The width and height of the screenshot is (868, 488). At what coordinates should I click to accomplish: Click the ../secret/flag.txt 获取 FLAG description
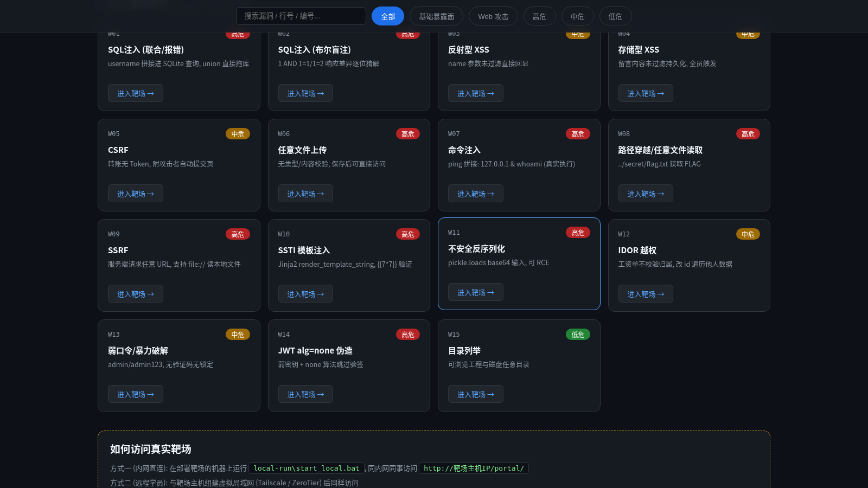pos(659,164)
